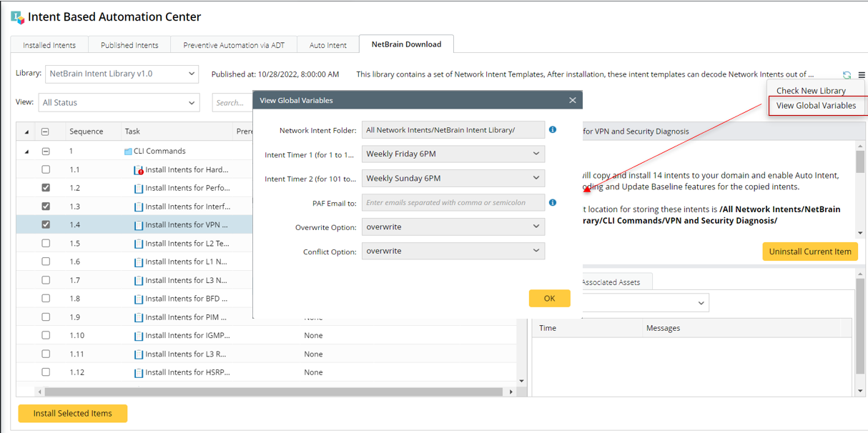Viewport: 868px width, 433px height.
Task: Uncheck the checkbox for sequence 1.2
Action: 46,188
